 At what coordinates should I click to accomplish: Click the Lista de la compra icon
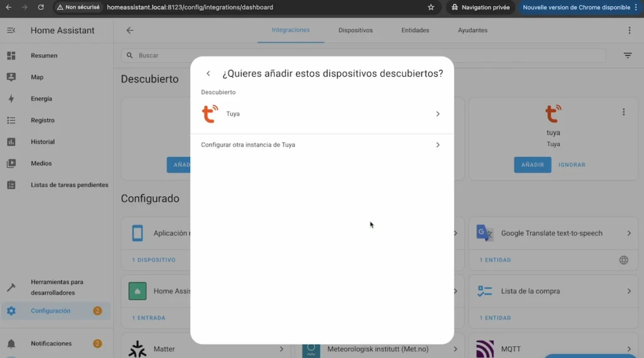[x=485, y=291]
